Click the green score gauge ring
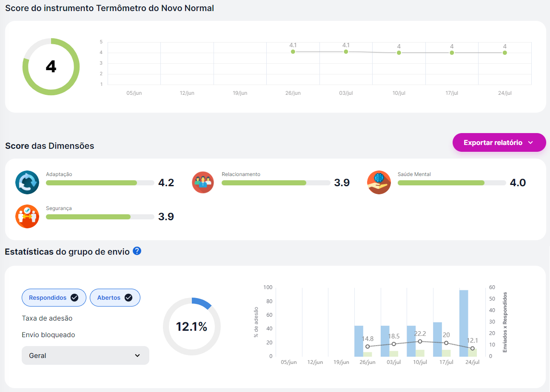The width and height of the screenshot is (550, 392). click(x=51, y=41)
